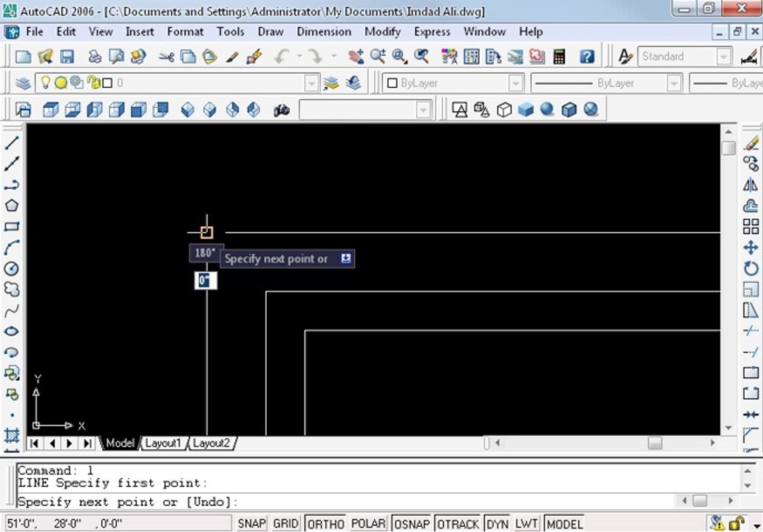Open the Standard text style dropdown
The height and width of the screenshot is (532, 763).
[724, 56]
